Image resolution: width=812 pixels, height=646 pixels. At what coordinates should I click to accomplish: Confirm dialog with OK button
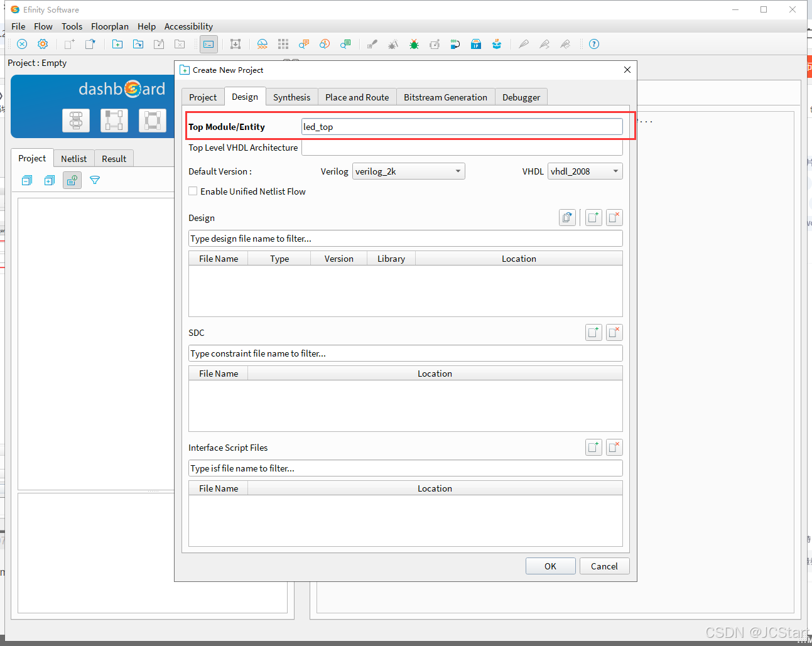pos(551,566)
